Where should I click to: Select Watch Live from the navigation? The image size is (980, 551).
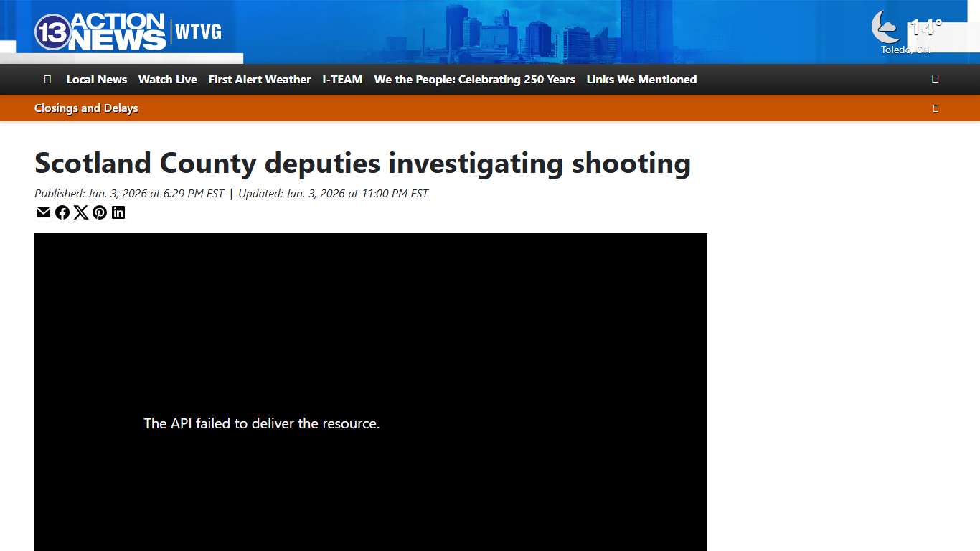[167, 80]
